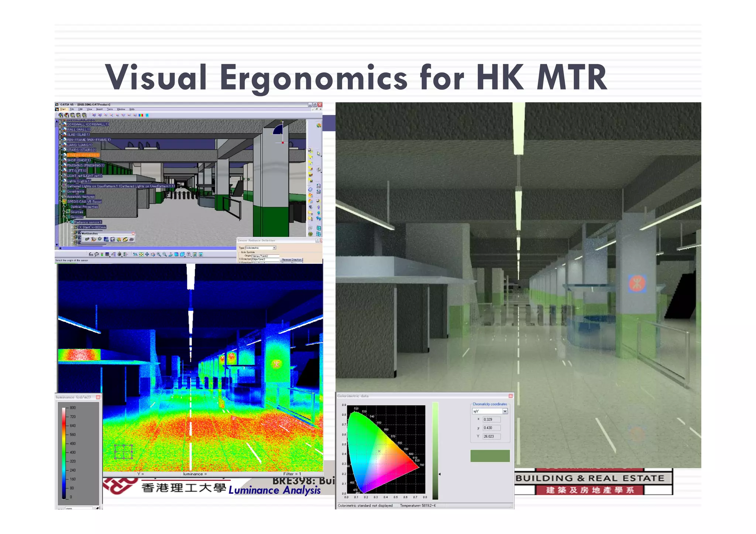Click the last gray icon in Workbenches toolbar
Viewport: 756px width, 534px height.
coord(131,239)
